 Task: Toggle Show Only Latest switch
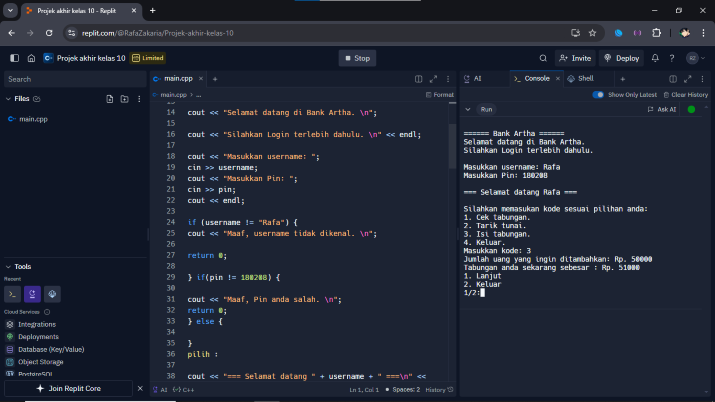point(599,95)
